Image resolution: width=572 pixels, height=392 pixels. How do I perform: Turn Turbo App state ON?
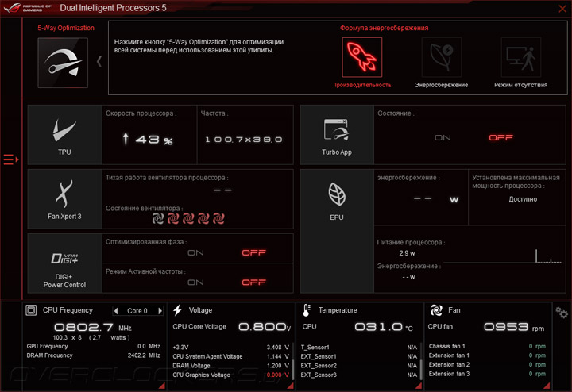pyautogui.click(x=443, y=138)
